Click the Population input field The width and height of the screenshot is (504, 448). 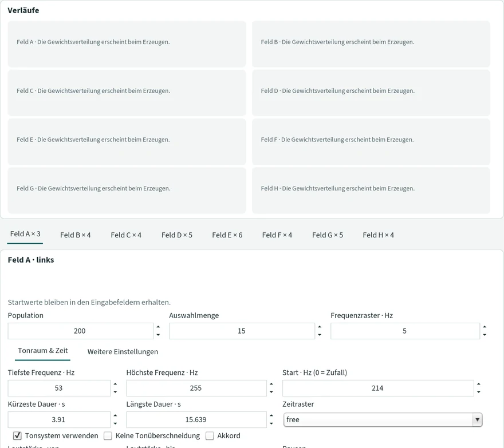pyautogui.click(x=80, y=331)
